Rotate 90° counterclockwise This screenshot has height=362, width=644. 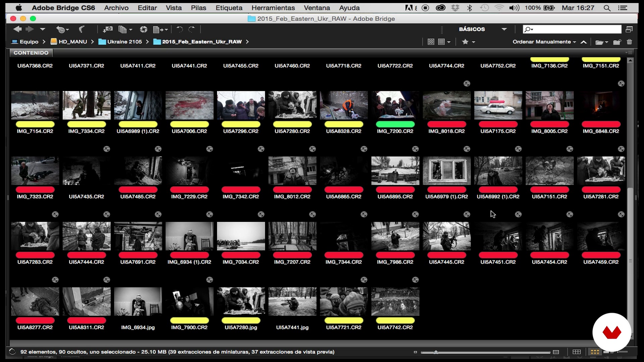[x=180, y=29]
